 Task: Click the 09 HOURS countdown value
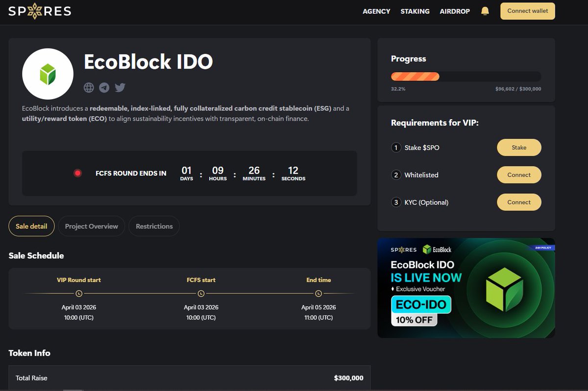pyautogui.click(x=218, y=173)
